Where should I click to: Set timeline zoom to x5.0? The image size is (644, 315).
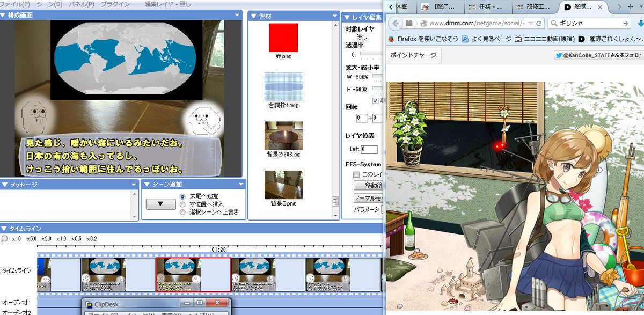[x=33, y=238]
